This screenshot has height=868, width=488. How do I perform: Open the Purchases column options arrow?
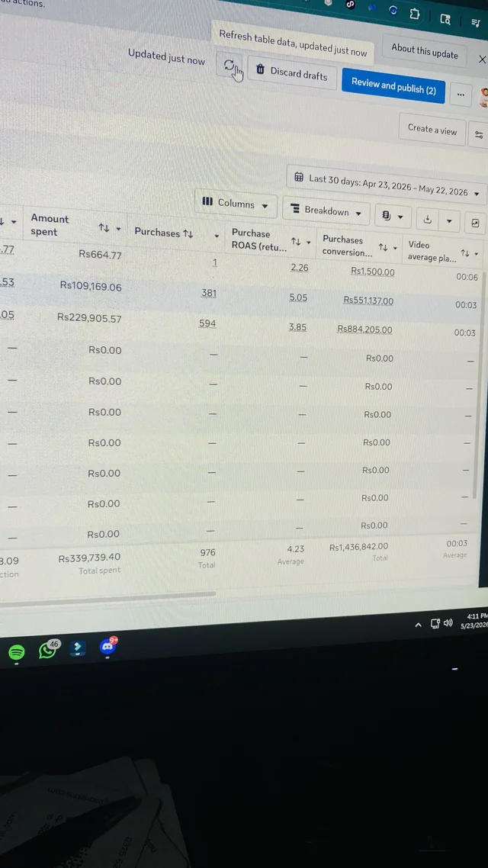(x=217, y=236)
